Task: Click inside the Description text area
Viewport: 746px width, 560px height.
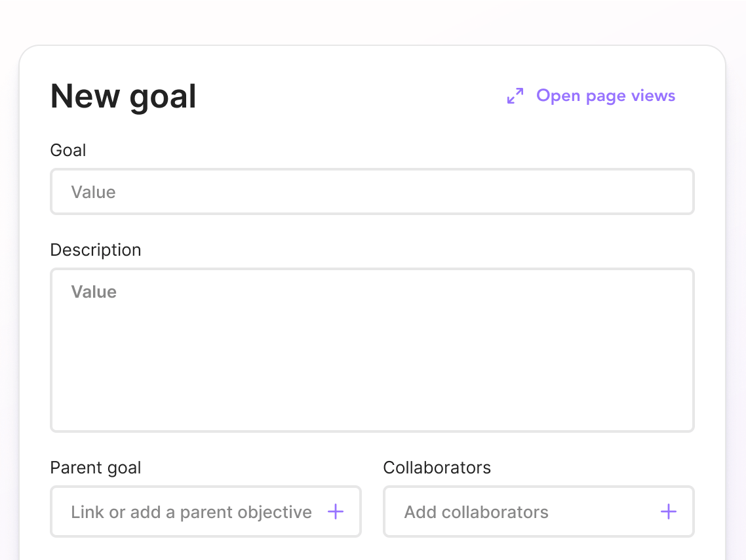Action: 372,350
